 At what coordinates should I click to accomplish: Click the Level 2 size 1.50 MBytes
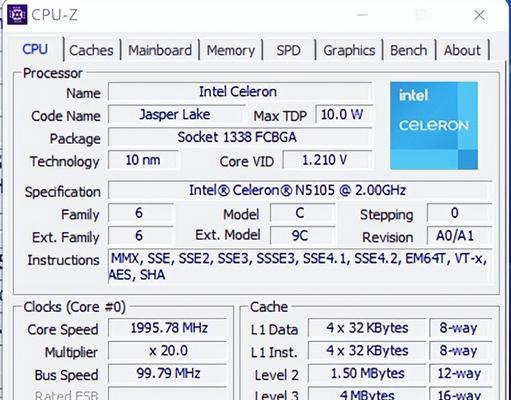367,373
